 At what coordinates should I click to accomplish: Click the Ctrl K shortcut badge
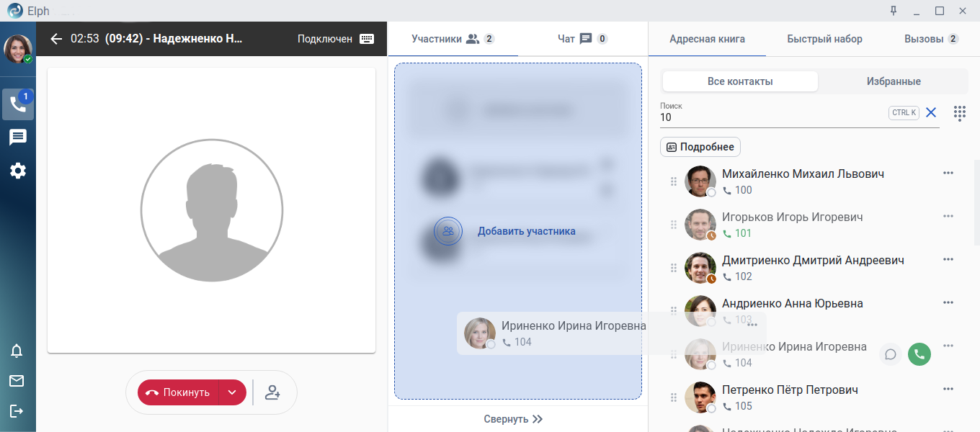point(904,112)
